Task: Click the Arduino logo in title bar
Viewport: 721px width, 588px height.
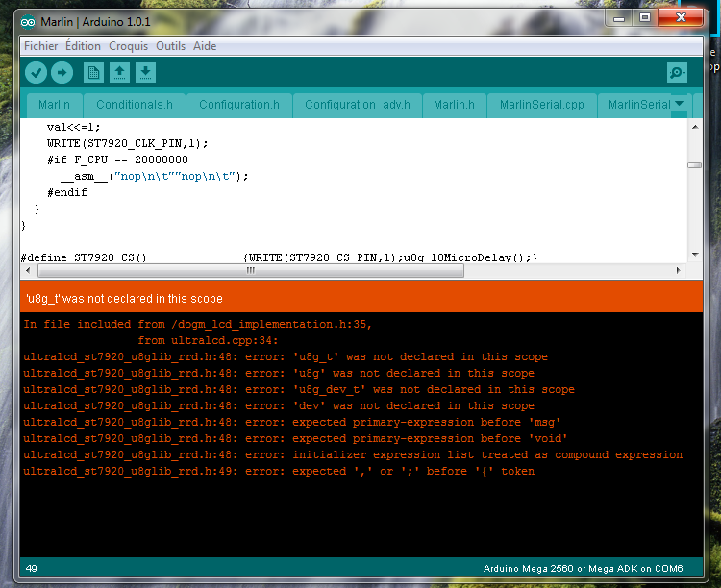Action: coord(28,22)
